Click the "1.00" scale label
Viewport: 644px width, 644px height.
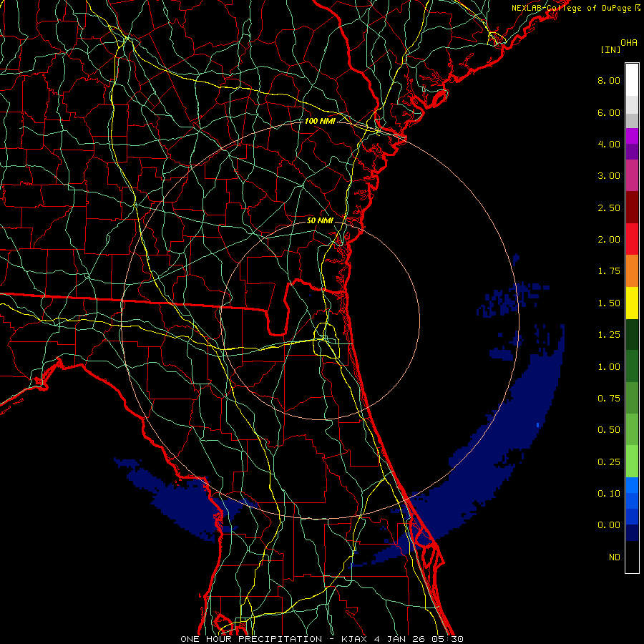pyautogui.click(x=609, y=367)
